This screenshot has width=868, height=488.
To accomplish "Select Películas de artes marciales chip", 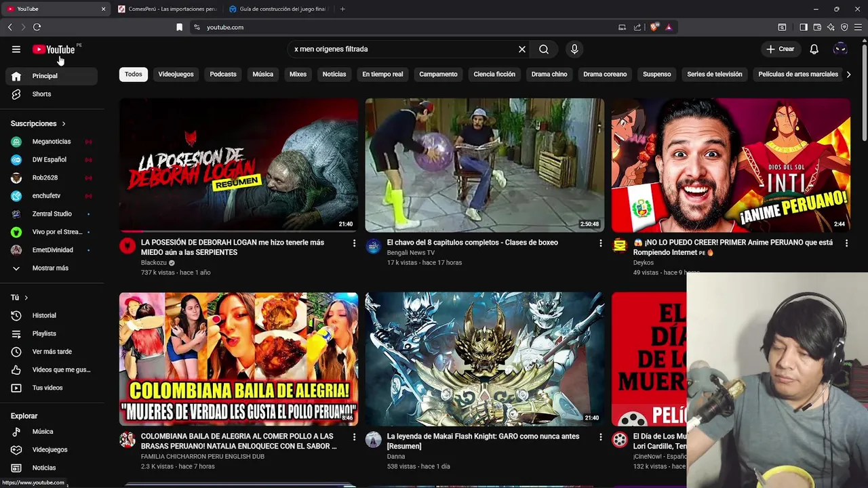I will (798, 74).
